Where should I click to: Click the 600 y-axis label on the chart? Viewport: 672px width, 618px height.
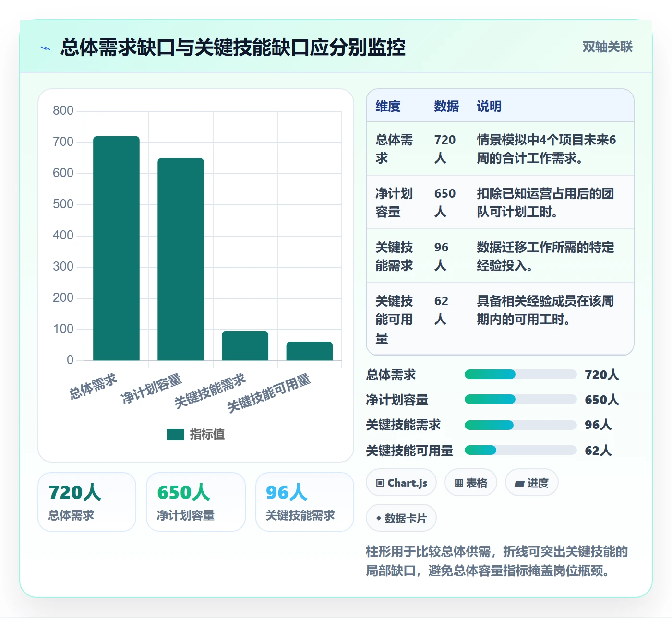63,173
